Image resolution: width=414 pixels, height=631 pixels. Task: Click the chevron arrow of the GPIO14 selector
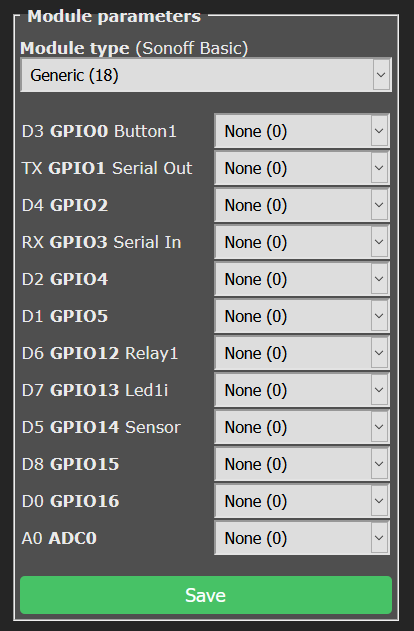coord(379,427)
